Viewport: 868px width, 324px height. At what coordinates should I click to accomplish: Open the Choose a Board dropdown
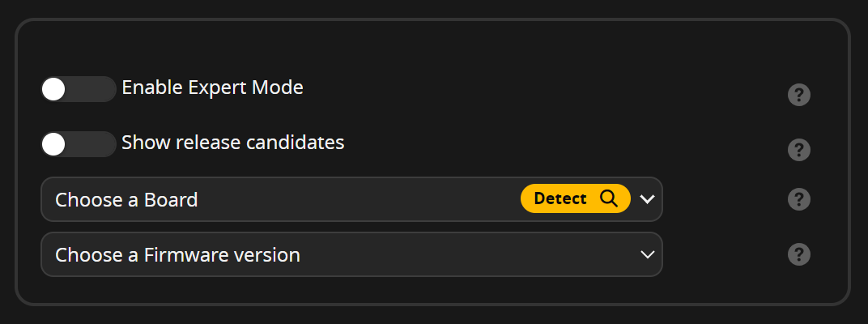click(351, 199)
